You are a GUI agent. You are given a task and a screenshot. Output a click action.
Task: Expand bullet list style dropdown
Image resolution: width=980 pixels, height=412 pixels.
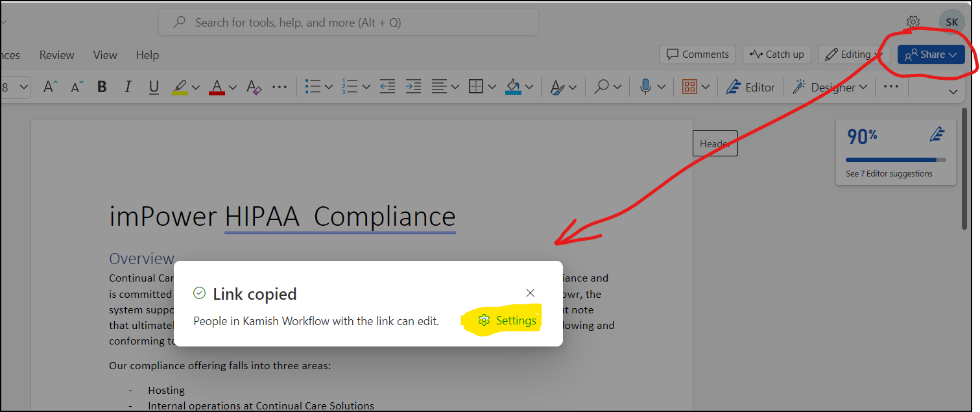click(329, 87)
